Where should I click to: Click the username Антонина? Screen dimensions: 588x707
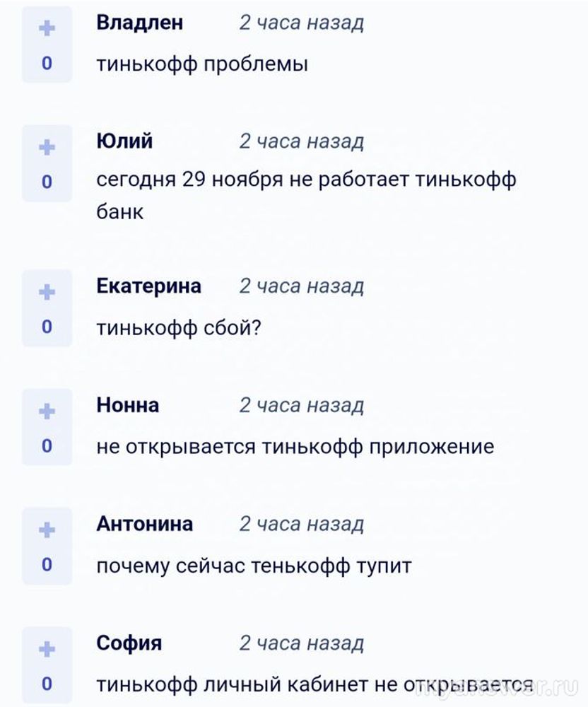click(x=144, y=524)
